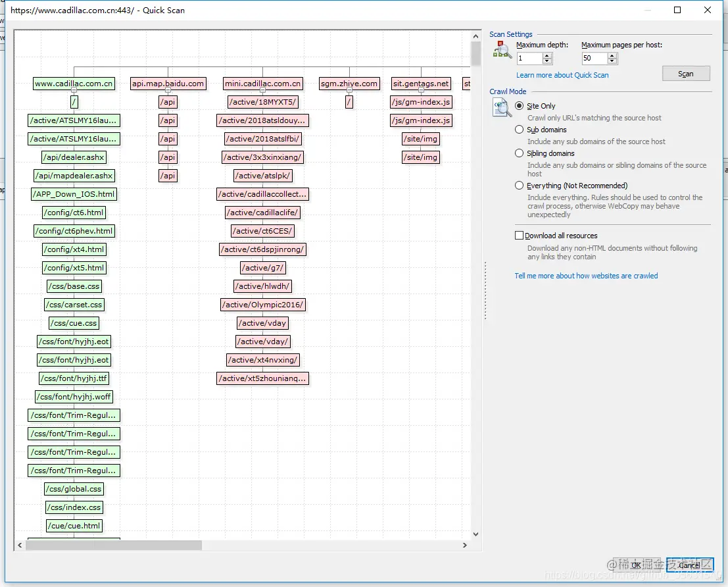Select the /api/mapdealer.ashx node
The width and height of the screenshot is (728, 587).
point(74,176)
